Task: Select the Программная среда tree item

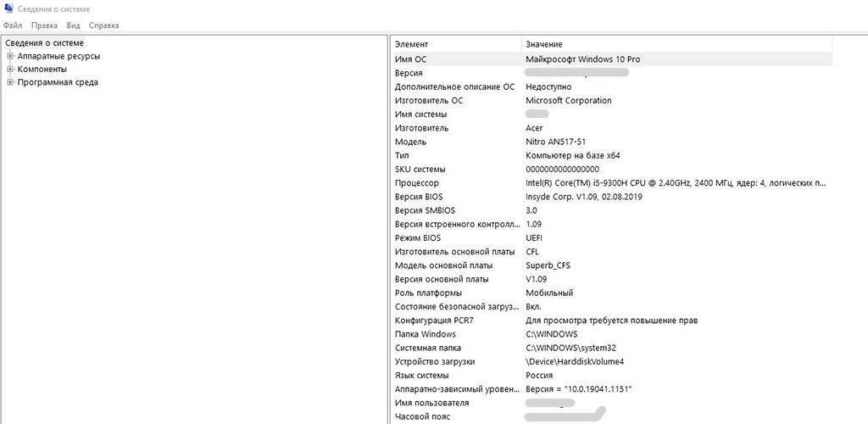Action: 58,82
